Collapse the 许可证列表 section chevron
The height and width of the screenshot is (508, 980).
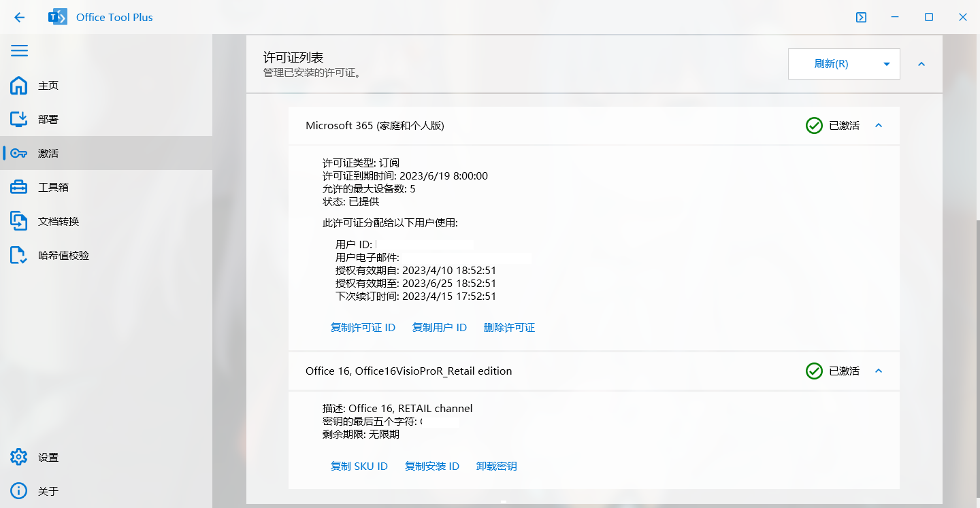click(921, 64)
